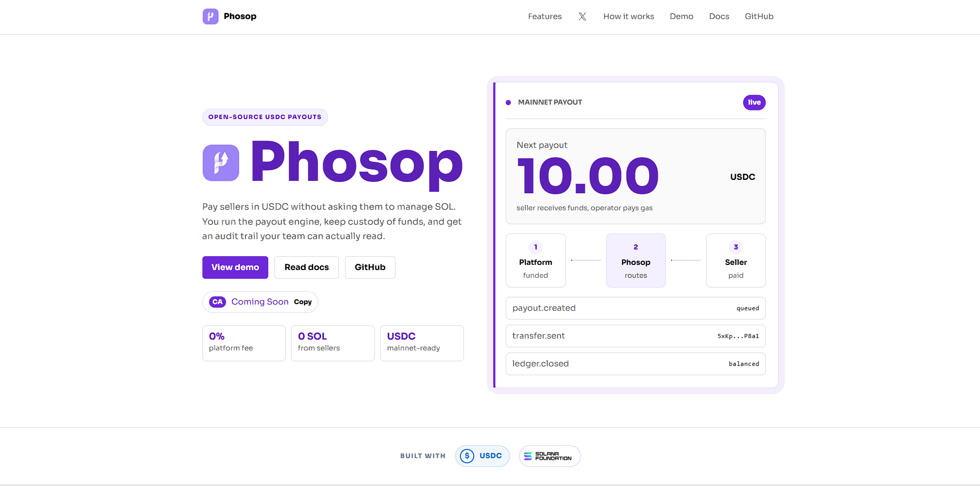Click the GitHub button below the description
Image resolution: width=980 pixels, height=486 pixels.
coord(370,267)
